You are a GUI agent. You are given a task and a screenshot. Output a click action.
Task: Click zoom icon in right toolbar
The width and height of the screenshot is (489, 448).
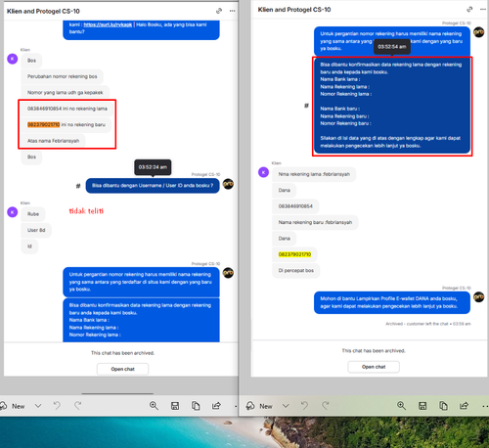401,406
